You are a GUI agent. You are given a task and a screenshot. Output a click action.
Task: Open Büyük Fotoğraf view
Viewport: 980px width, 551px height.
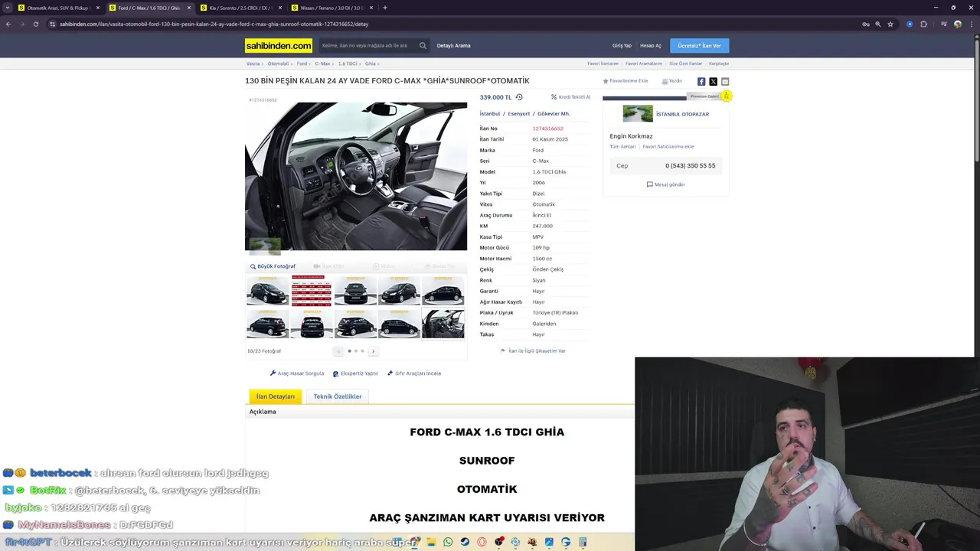(x=273, y=266)
